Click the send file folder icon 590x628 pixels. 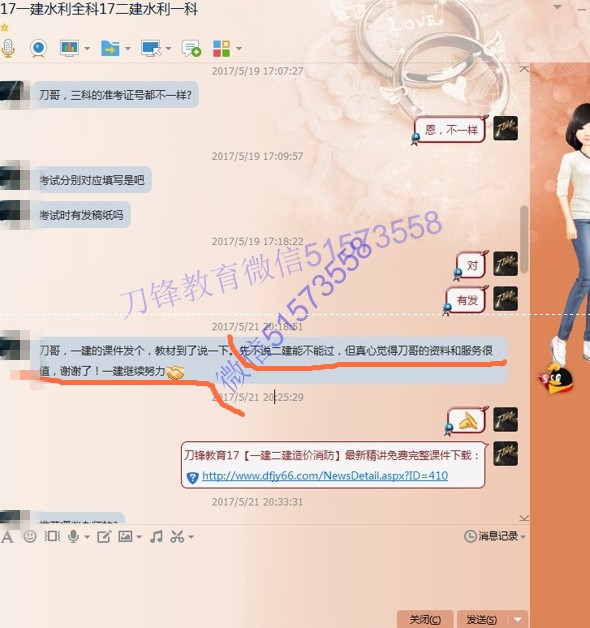point(110,48)
